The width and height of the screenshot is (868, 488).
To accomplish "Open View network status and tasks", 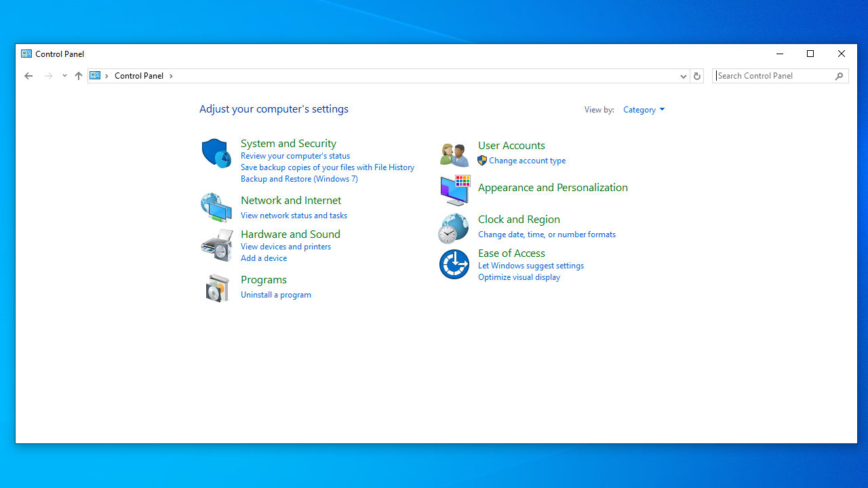I will click(x=294, y=216).
